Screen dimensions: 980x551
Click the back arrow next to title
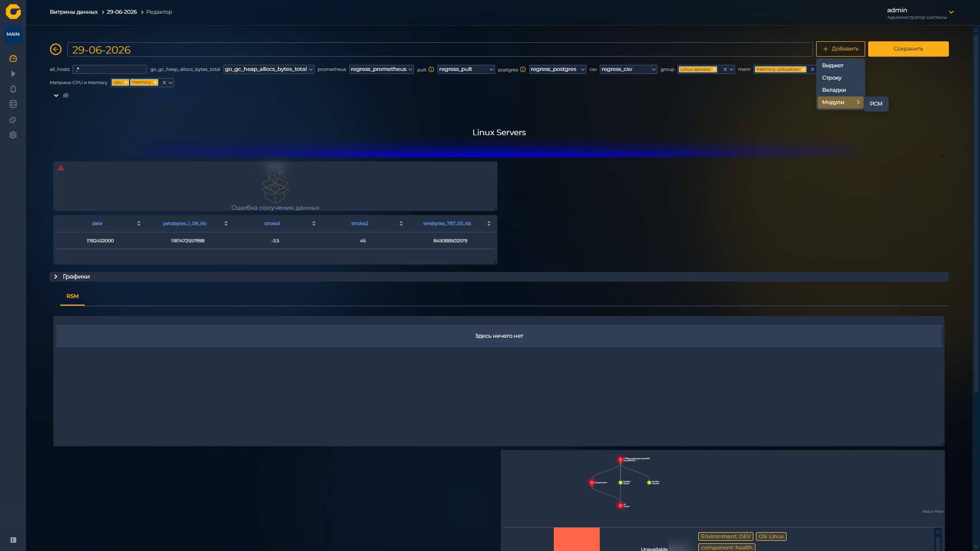(x=56, y=49)
